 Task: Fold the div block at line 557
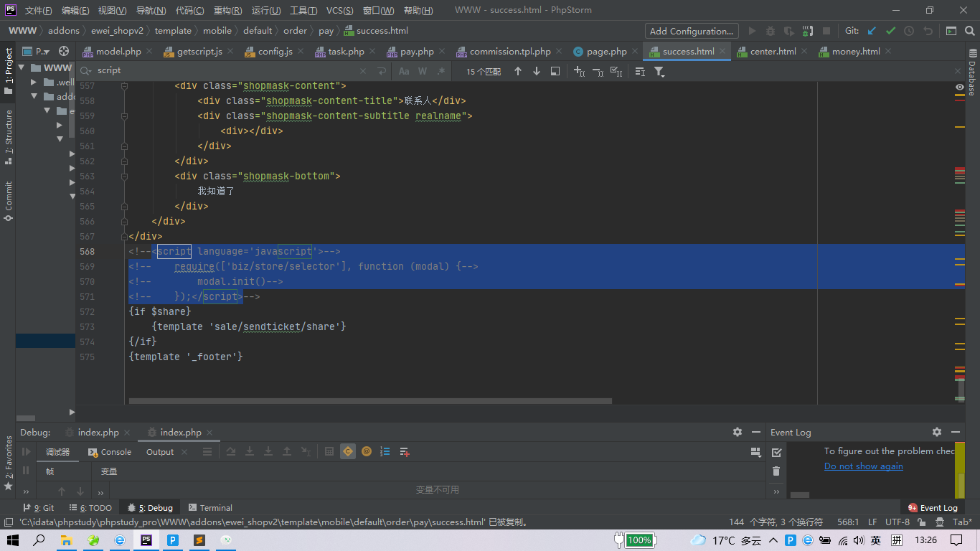point(124,85)
